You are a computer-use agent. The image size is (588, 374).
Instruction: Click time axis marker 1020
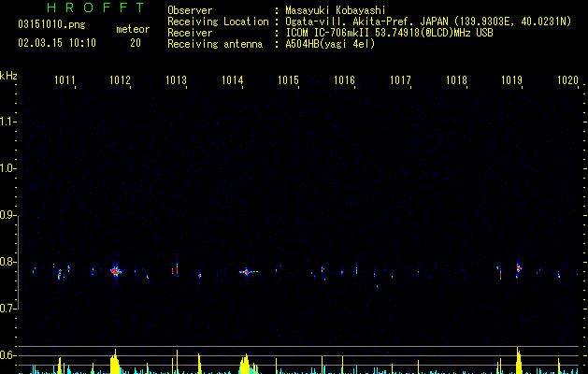(567, 80)
